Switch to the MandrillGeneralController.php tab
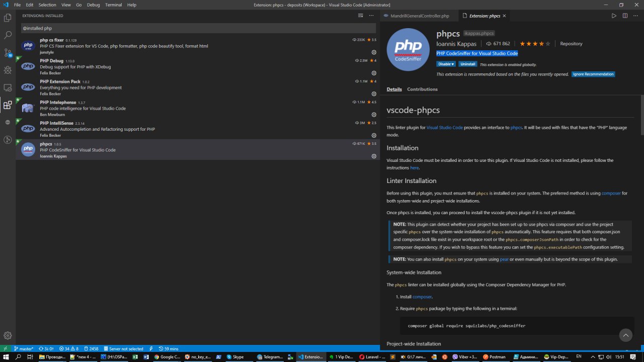 click(x=420, y=16)
